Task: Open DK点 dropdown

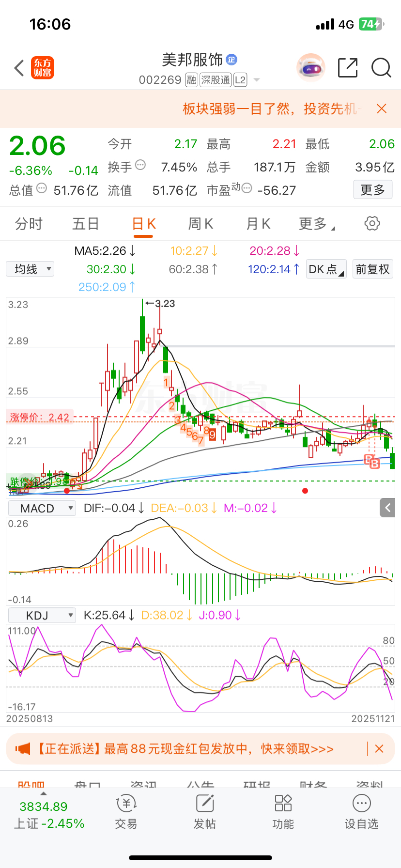Action: point(326,269)
